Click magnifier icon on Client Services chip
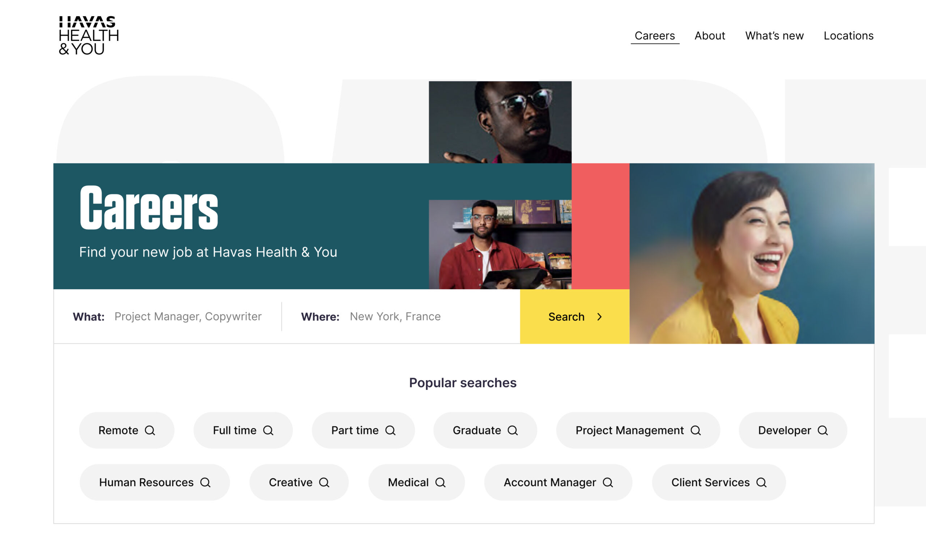Screen dimensions: 926x560 pyautogui.click(x=761, y=483)
